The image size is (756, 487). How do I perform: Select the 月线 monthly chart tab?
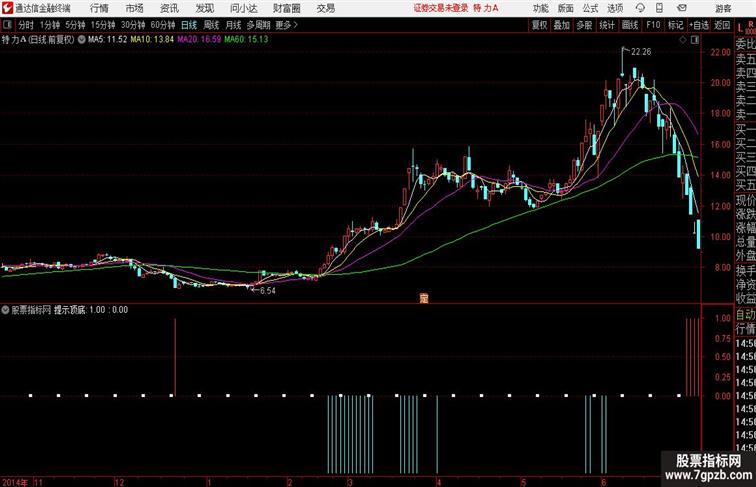233,25
